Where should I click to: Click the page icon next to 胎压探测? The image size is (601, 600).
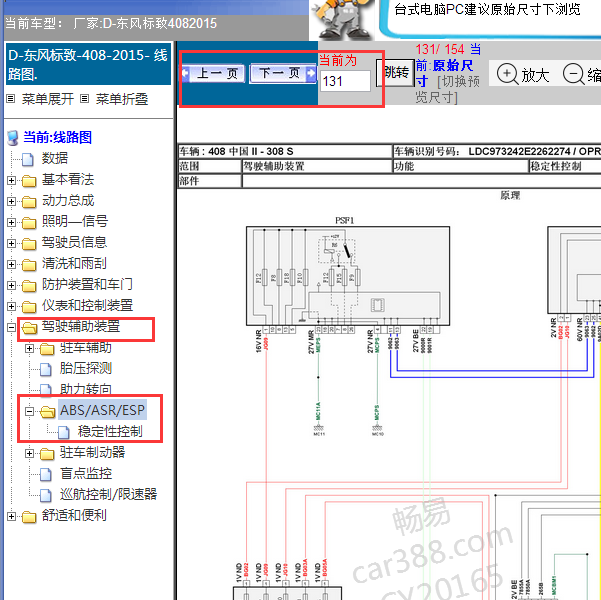pos(46,370)
